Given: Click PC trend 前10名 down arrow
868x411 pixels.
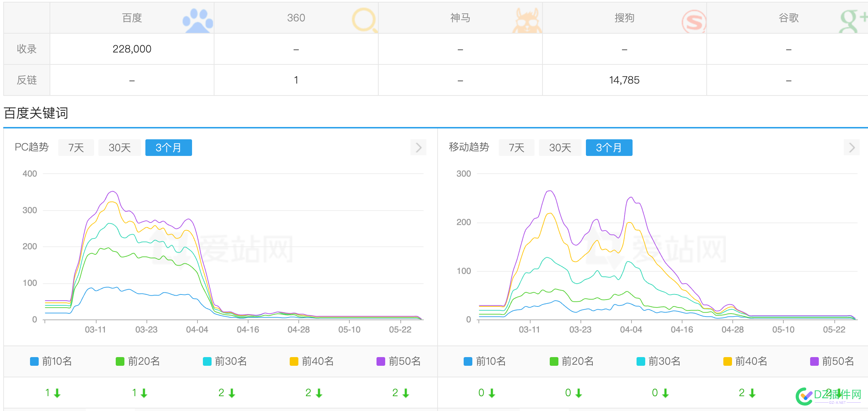Looking at the screenshot, I should [x=57, y=393].
